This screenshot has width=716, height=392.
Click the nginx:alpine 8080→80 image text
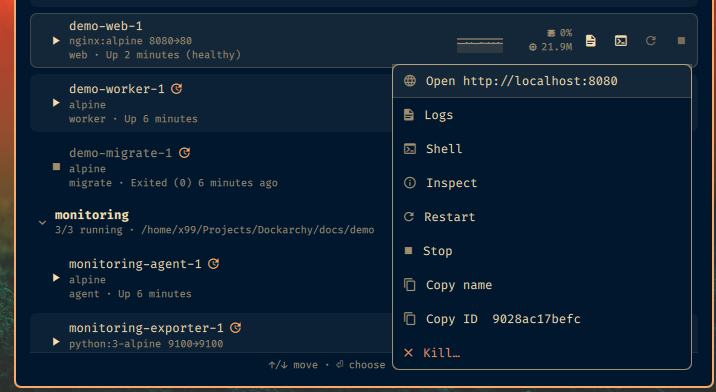(131, 41)
